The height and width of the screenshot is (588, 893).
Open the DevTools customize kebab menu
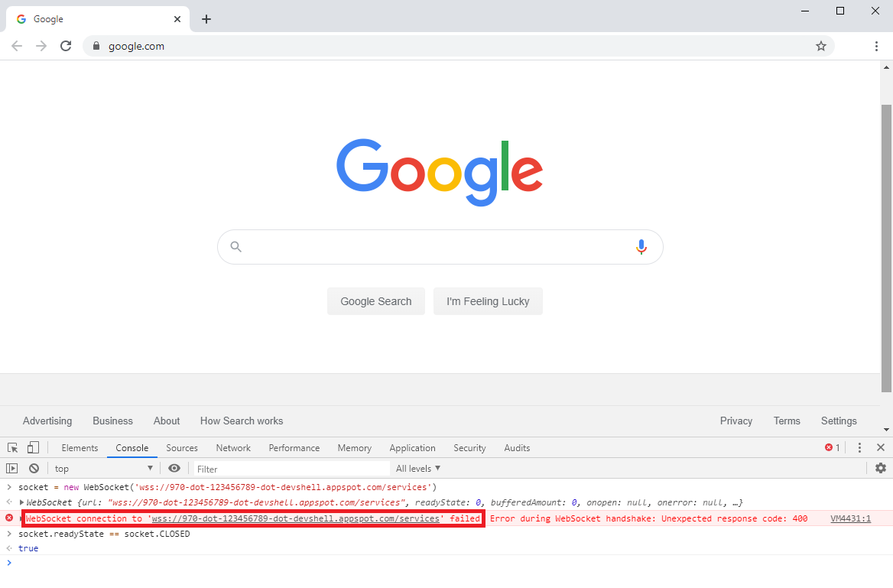coord(859,447)
